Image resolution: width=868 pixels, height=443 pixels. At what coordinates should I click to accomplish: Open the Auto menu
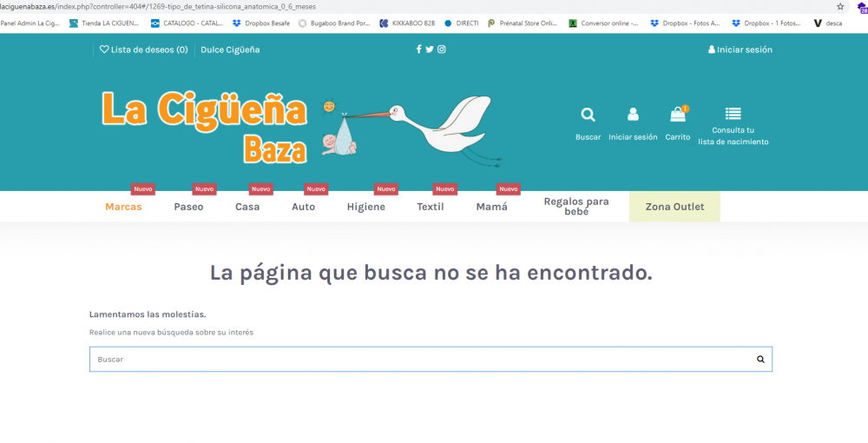pos(303,207)
